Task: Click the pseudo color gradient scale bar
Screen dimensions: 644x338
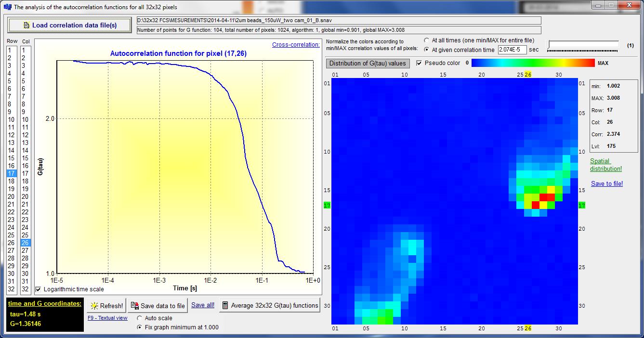Action: pos(533,63)
